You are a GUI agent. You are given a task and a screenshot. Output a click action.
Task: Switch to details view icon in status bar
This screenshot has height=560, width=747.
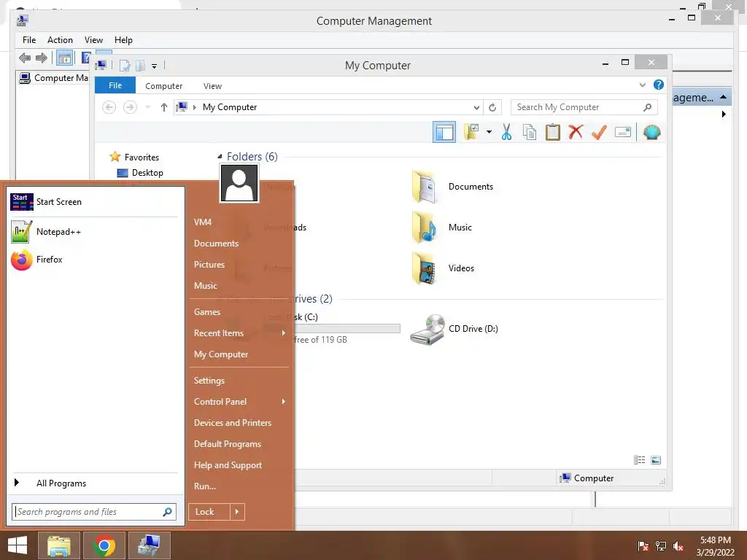coord(639,459)
